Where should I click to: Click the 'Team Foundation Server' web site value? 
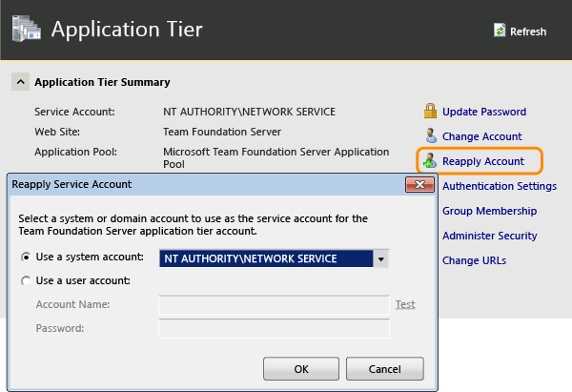coord(222,132)
